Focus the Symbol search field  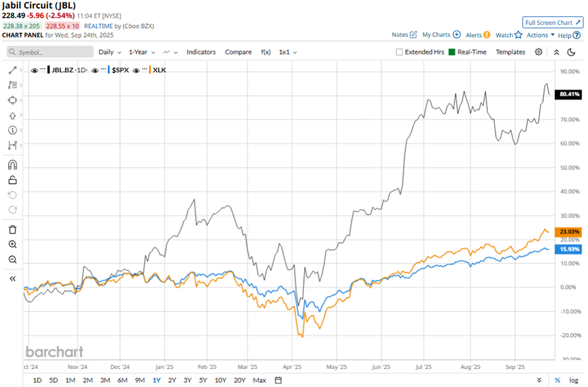point(50,52)
